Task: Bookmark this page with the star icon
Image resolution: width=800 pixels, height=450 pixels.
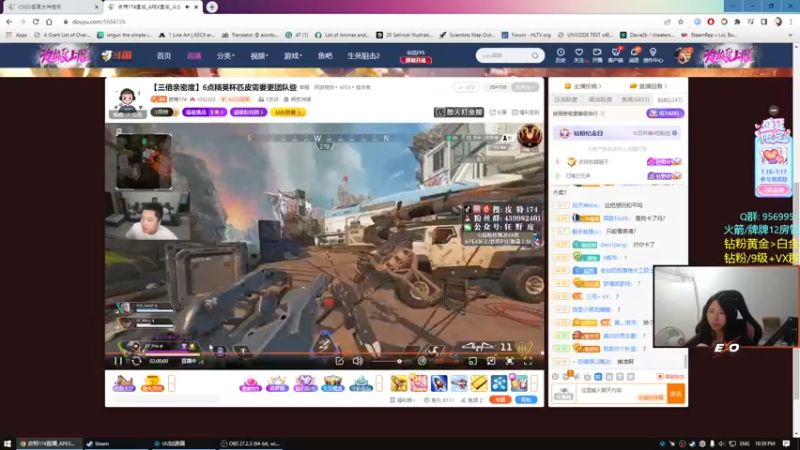Action: click(681, 22)
